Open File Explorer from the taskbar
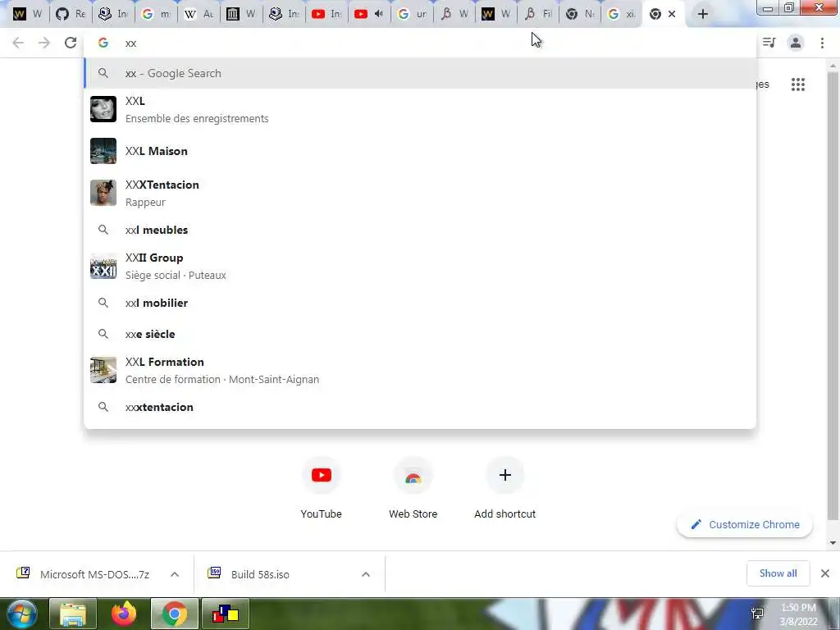This screenshot has width=840, height=630. click(73, 614)
